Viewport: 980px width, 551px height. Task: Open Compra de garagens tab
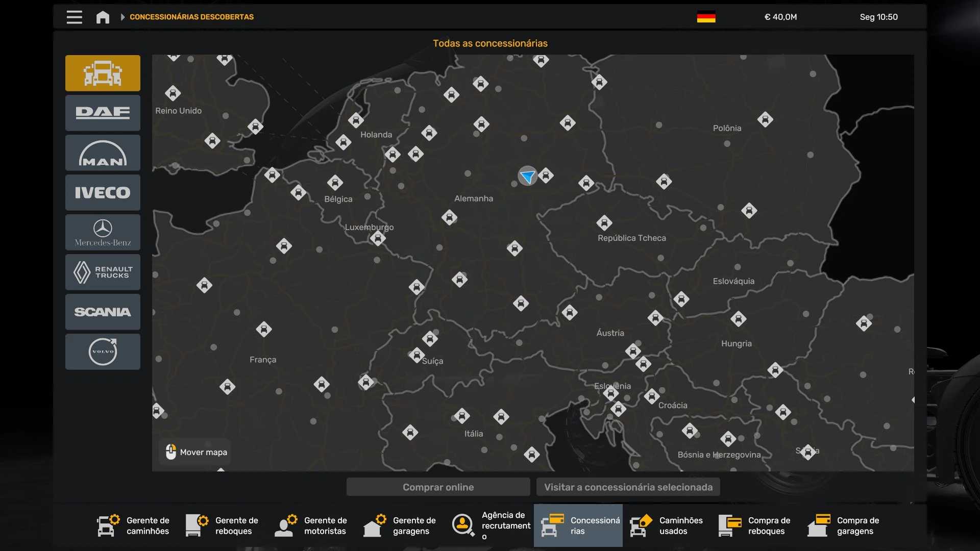pos(844,525)
